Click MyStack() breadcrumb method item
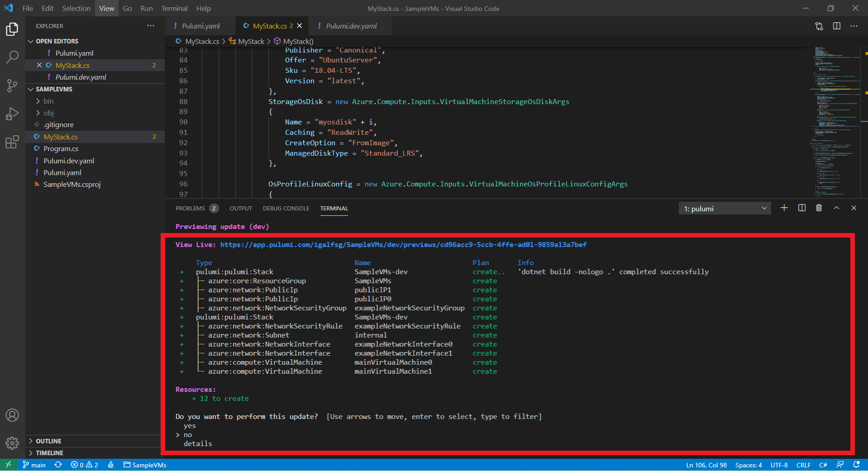Screen dimensions: 868x471 pos(294,41)
